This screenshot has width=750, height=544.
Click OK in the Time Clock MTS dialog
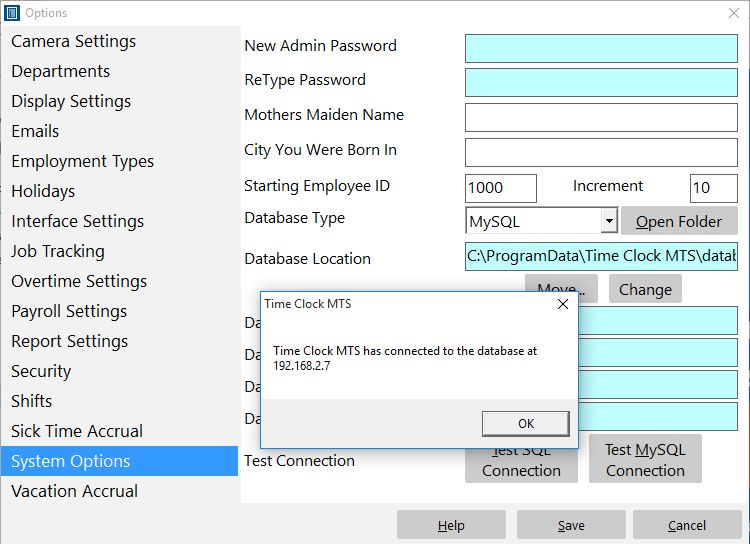(526, 423)
